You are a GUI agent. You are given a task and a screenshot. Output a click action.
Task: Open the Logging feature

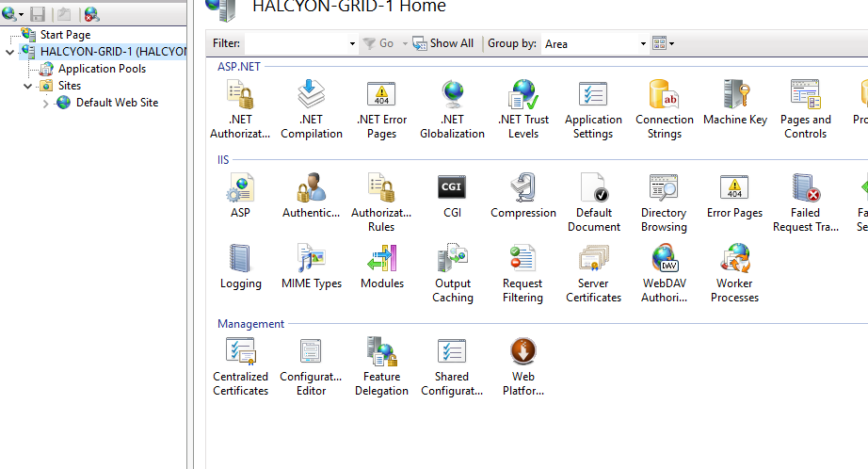240,267
